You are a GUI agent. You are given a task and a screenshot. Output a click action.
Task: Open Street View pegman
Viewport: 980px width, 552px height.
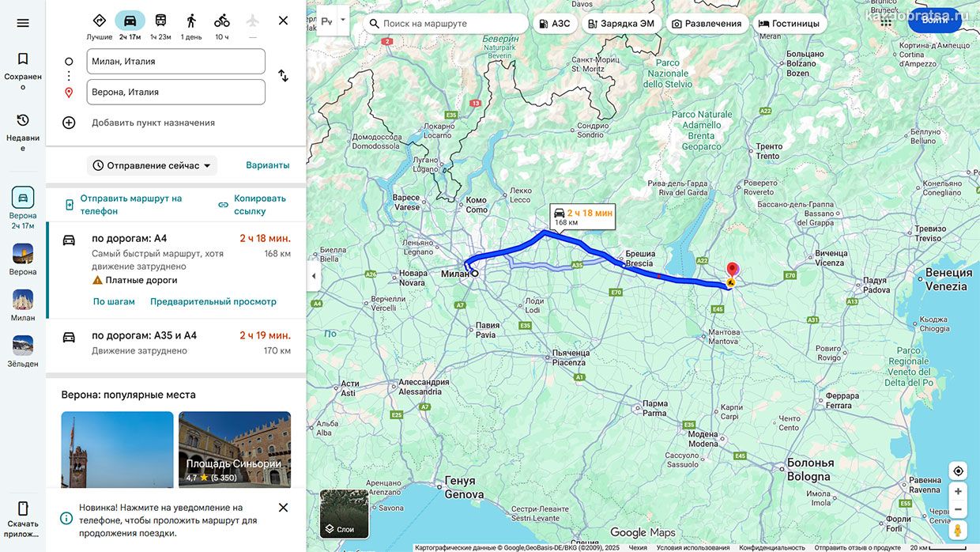958,530
